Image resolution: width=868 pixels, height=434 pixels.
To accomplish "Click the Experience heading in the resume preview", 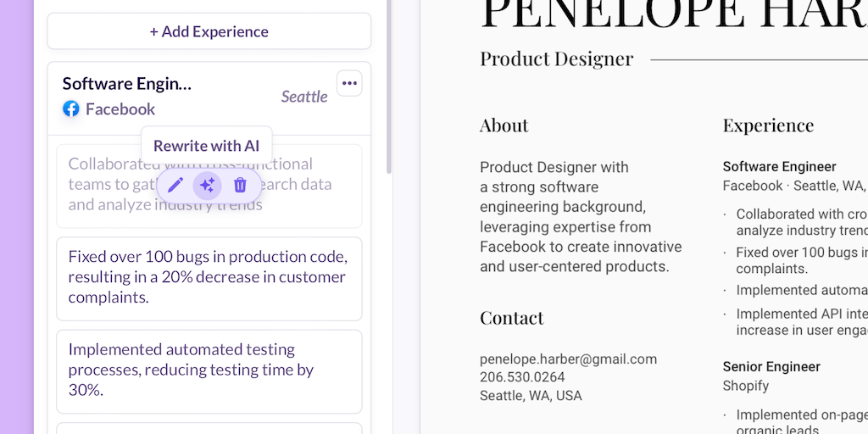I will click(768, 125).
